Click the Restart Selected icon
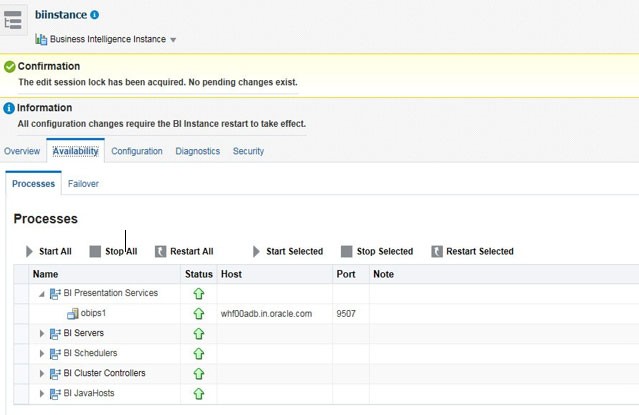Image resolution: width=639 pixels, height=415 pixels. pos(437,252)
